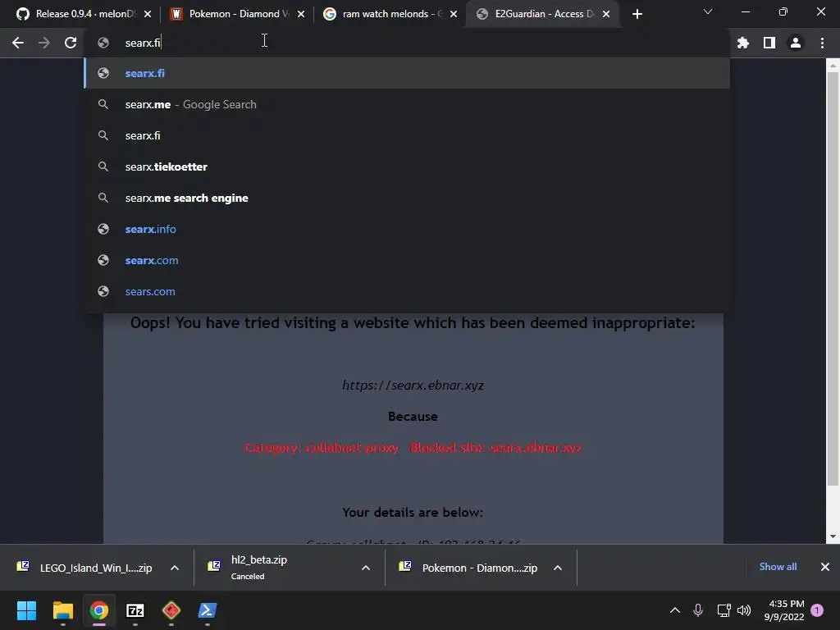Open PowerShell from the taskbar
This screenshot has height=630, width=840.
pyautogui.click(x=208, y=610)
